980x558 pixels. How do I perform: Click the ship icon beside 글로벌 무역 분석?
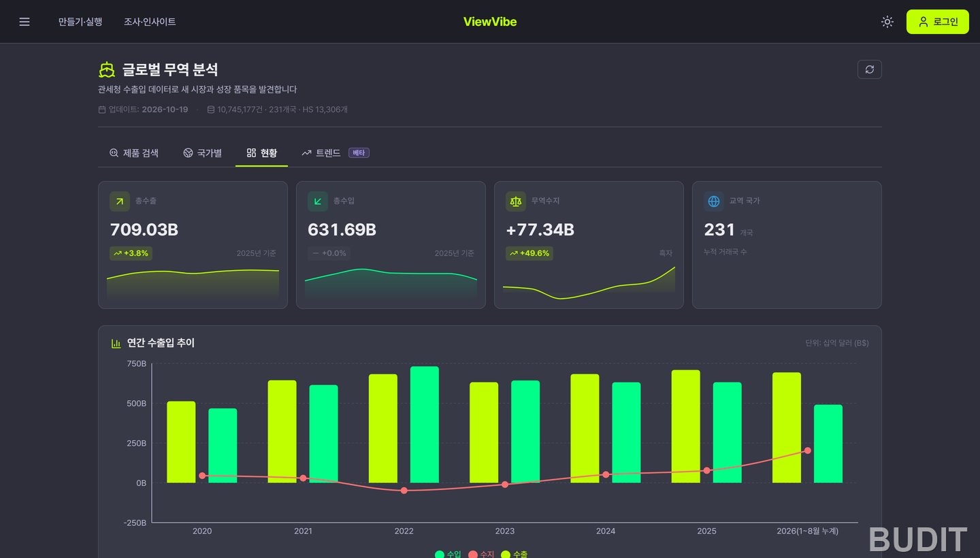(107, 69)
